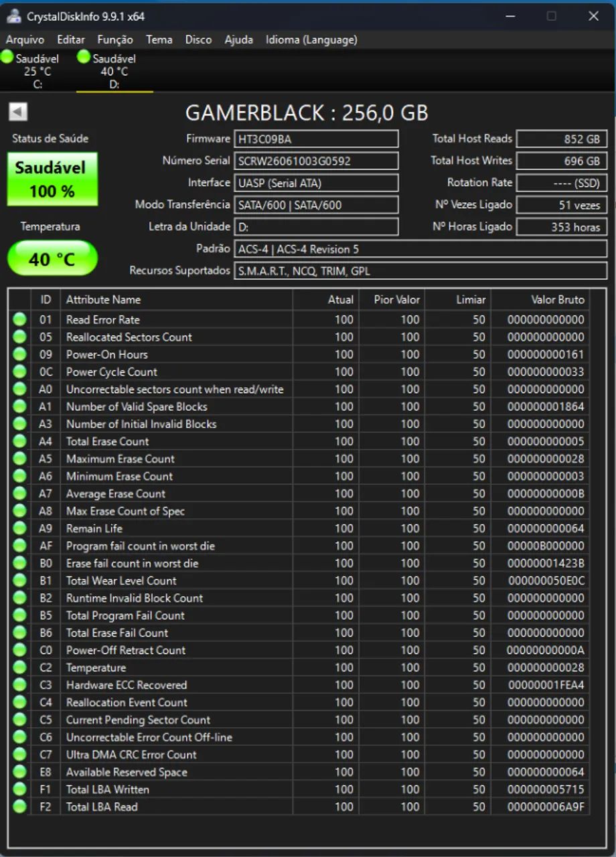
Task: Click raw value 000000001864
Action: [546, 406]
